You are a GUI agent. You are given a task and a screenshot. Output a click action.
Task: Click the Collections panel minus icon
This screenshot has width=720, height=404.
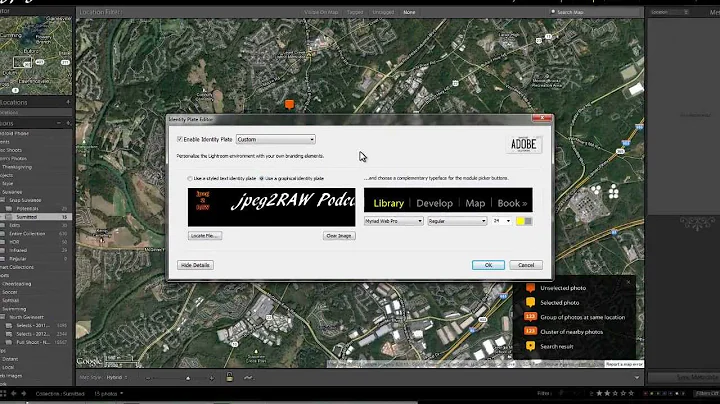[x=59, y=123]
